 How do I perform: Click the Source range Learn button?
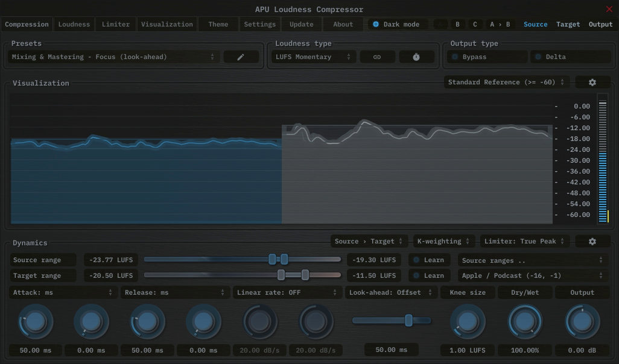point(428,260)
